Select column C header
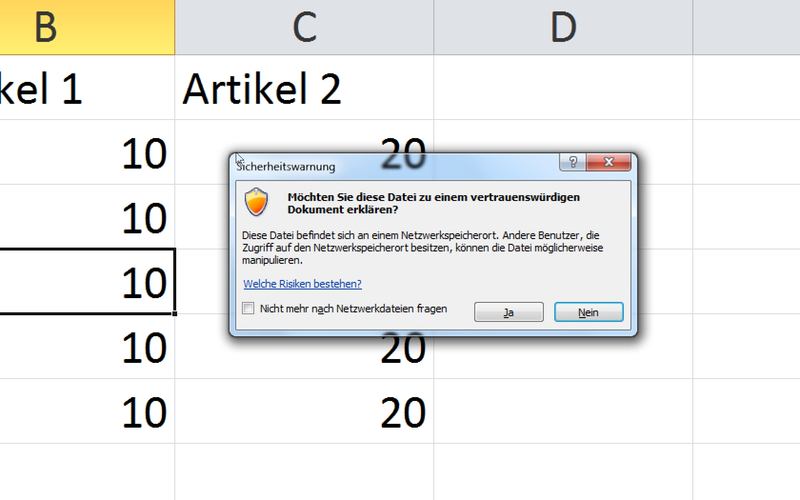 pyautogui.click(x=304, y=27)
